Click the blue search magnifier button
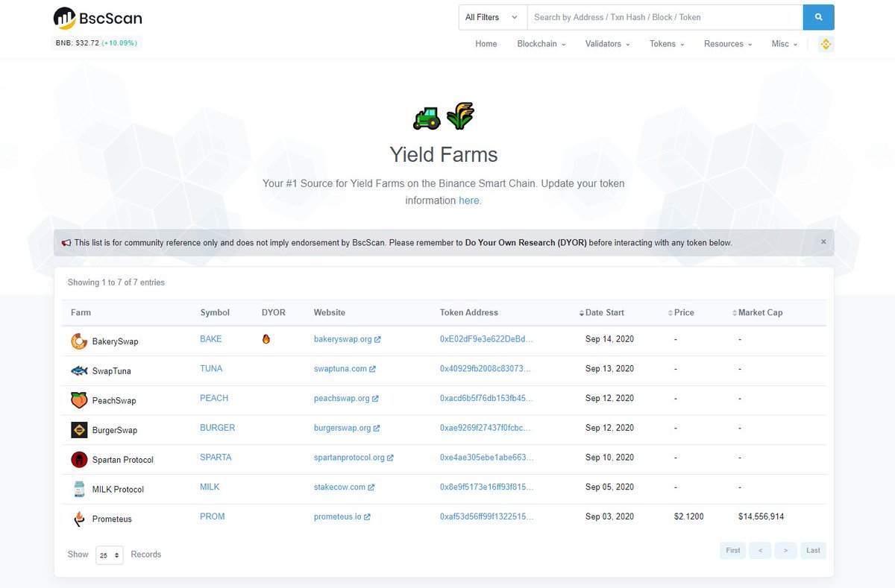Viewport: 895px width, 588px height. point(818,17)
